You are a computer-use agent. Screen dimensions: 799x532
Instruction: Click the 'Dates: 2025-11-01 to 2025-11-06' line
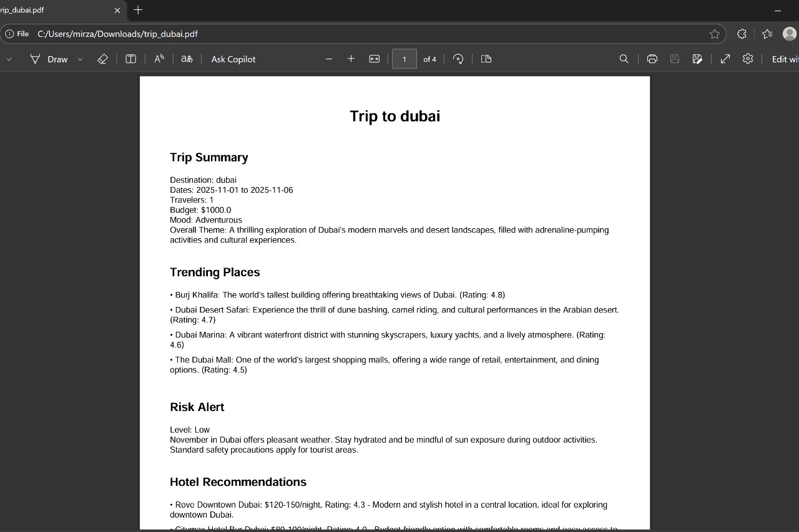click(x=232, y=190)
